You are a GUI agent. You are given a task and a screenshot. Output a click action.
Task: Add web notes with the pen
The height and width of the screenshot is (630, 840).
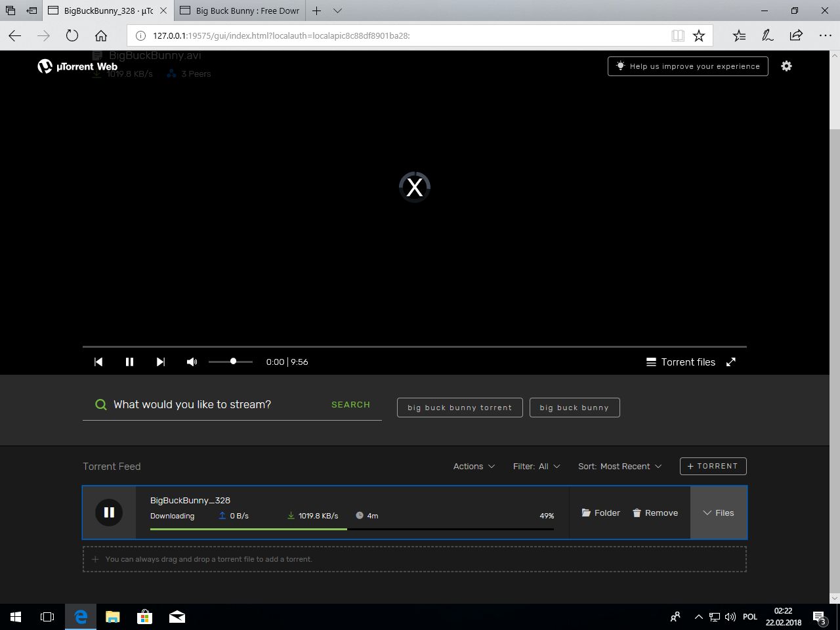(768, 35)
